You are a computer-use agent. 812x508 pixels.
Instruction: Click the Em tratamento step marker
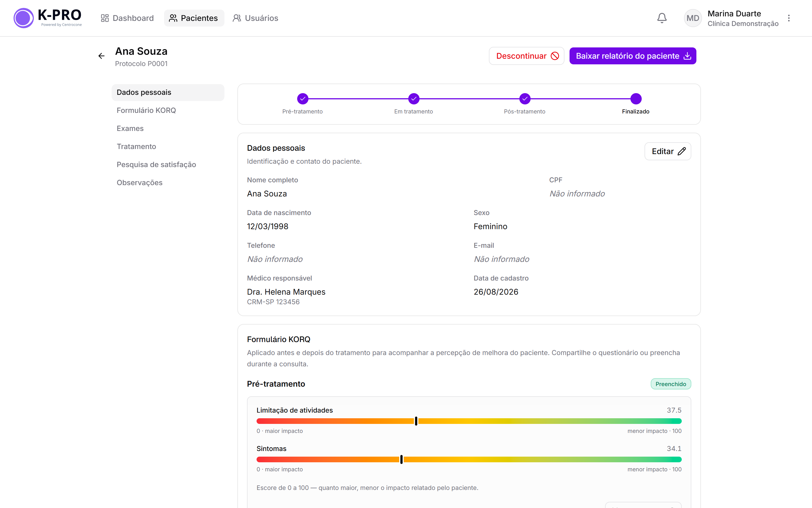tap(414, 99)
